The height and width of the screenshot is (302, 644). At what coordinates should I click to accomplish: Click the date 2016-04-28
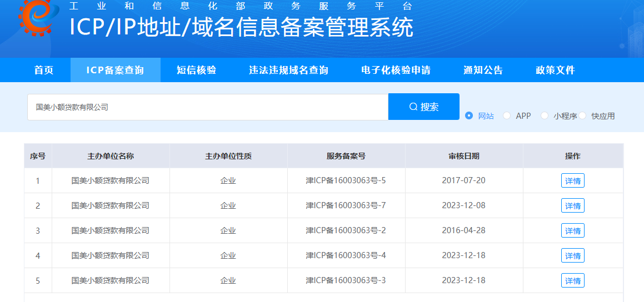click(464, 230)
